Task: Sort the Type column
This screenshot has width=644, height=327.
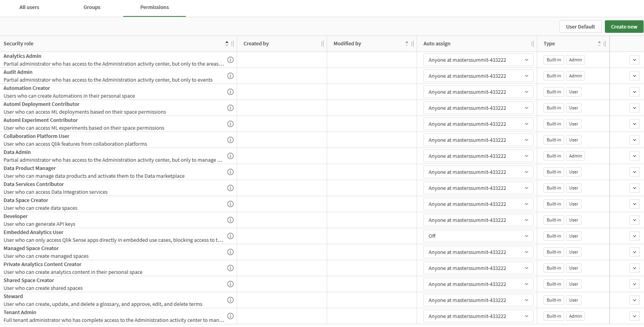Action: click(599, 44)
